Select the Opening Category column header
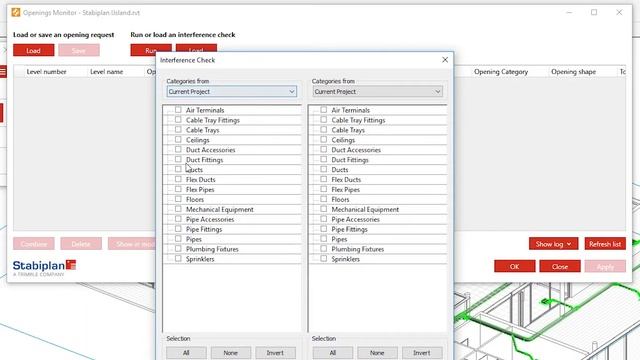The image size is (640, 360). [501, 72]
